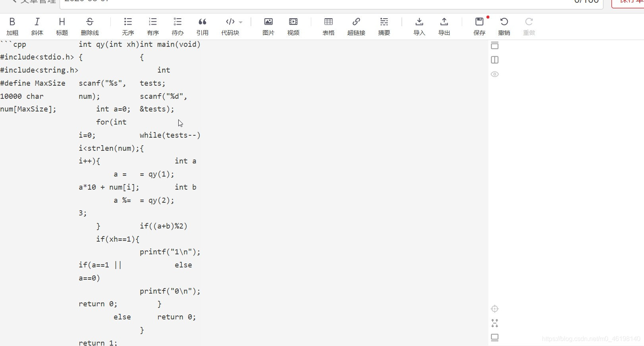
Task: Click '#define MaxSize' text in editor
Action: point(33,83)
